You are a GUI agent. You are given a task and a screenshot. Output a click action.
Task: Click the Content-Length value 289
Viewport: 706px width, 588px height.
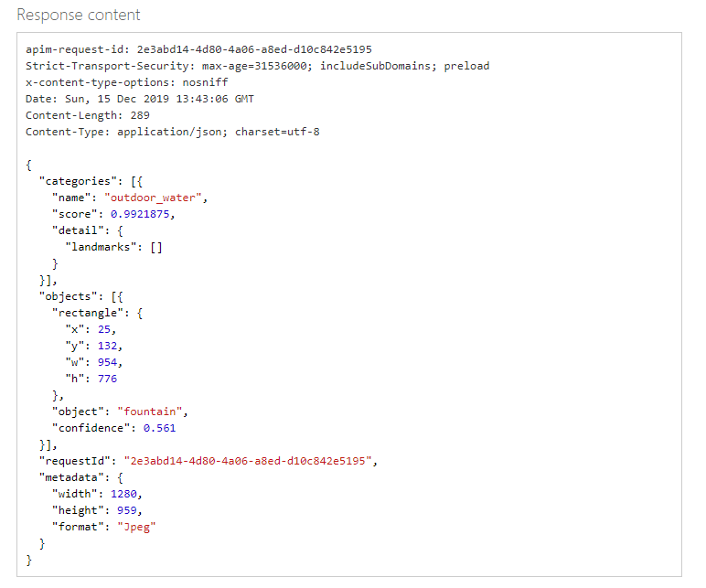click(x=140, y=115)
